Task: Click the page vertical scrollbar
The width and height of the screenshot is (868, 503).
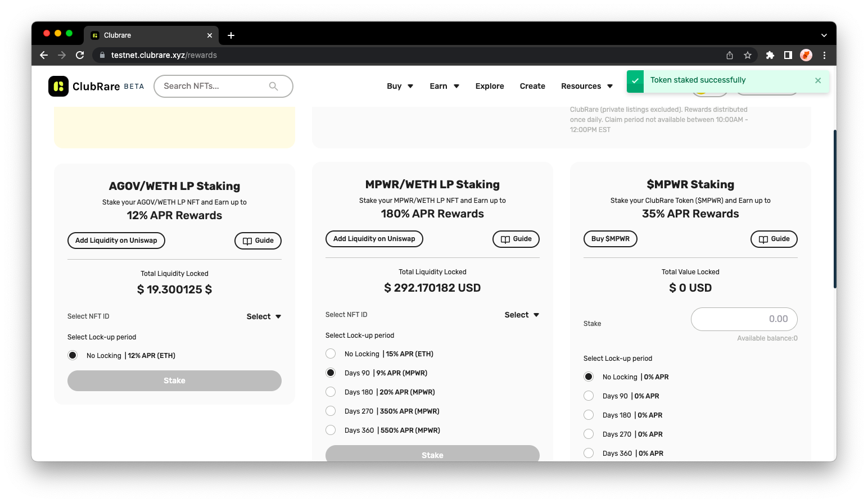Action: click(834, 209)
